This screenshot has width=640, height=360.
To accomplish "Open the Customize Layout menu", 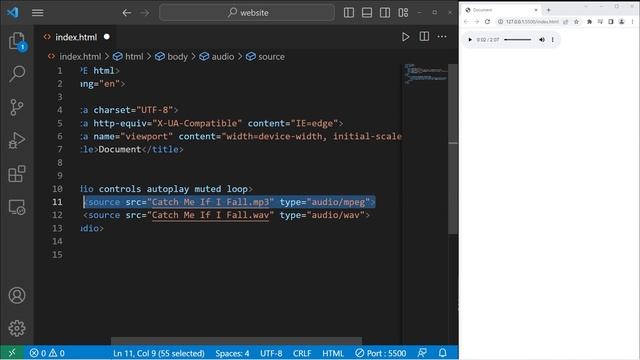I will (403, 13).
